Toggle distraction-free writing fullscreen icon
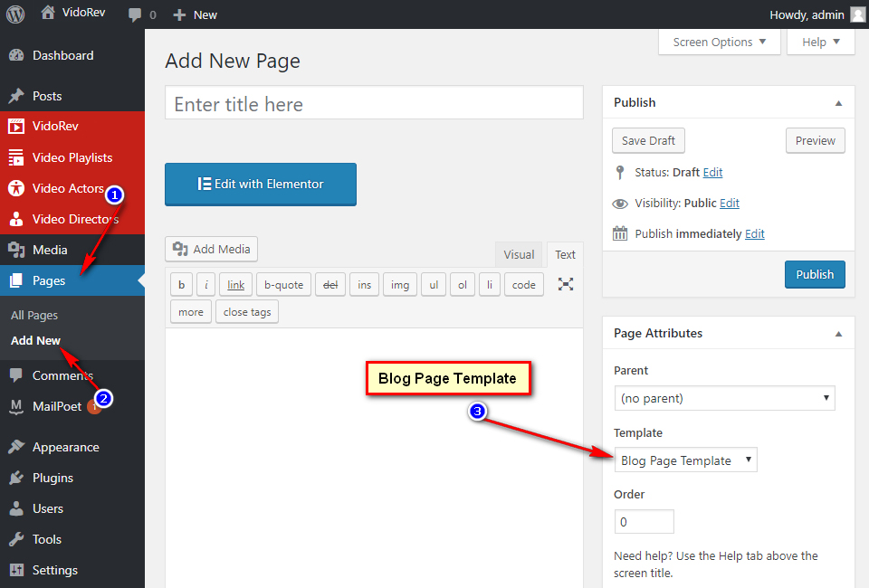This screenshot has width=869, height=588. 566,284
